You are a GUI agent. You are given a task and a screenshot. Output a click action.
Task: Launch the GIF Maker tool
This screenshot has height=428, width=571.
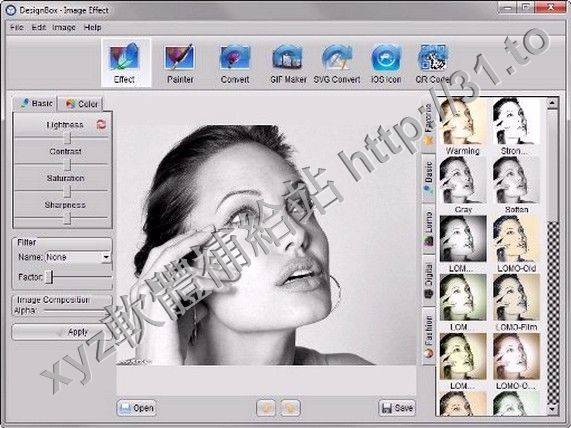coord(288,63)
